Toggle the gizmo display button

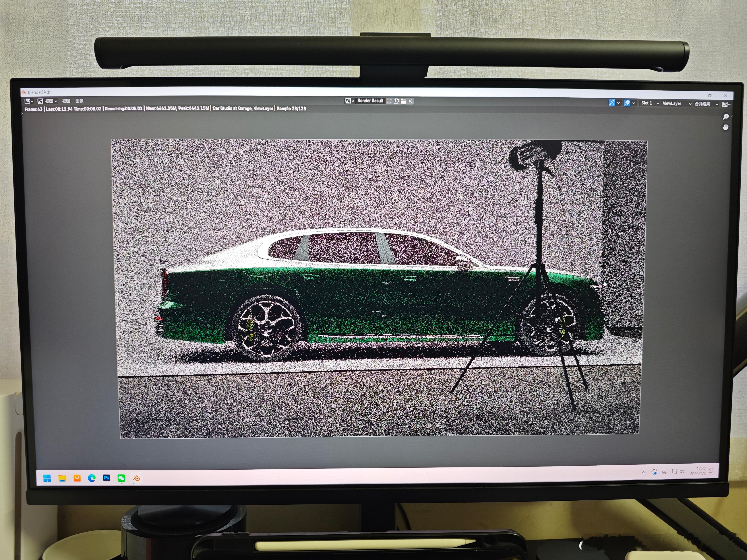click(611, 103)
